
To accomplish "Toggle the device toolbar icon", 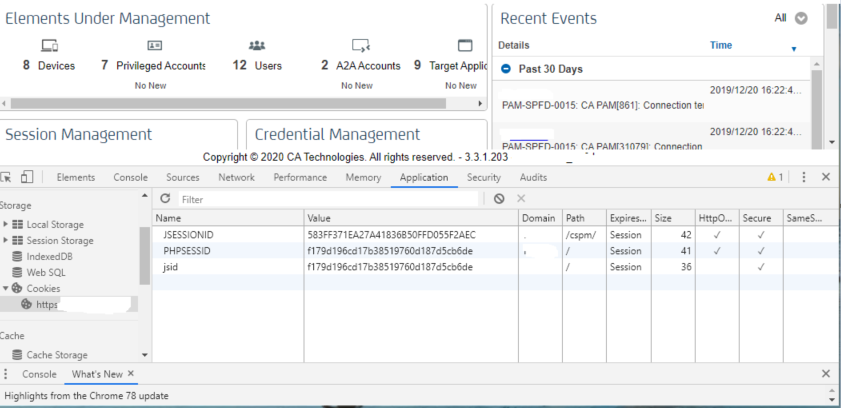I will click(x=27, y=177).
